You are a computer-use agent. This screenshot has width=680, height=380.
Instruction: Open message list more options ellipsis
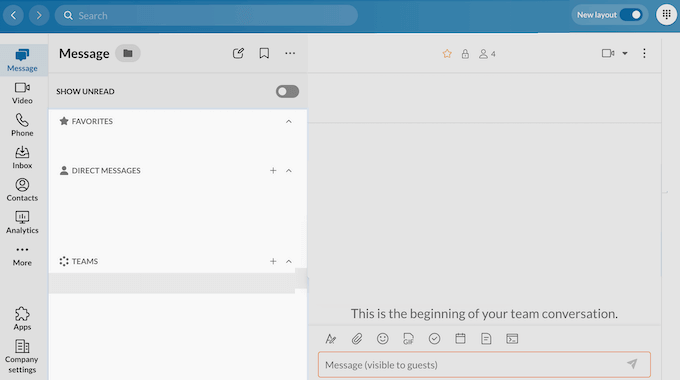pos(290,53)
